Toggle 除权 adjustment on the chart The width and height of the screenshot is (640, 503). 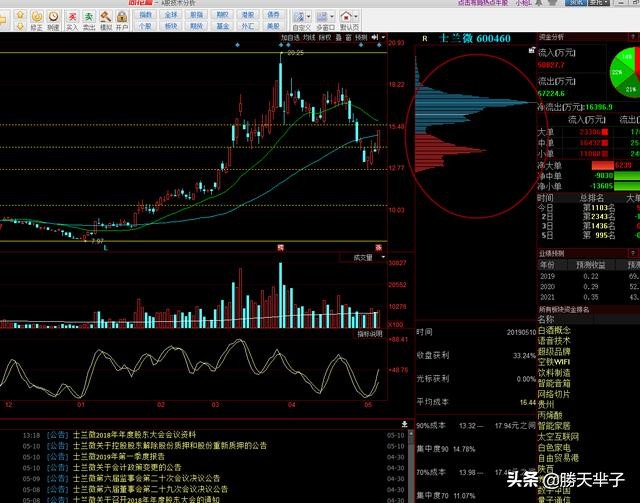click(325, 38)
